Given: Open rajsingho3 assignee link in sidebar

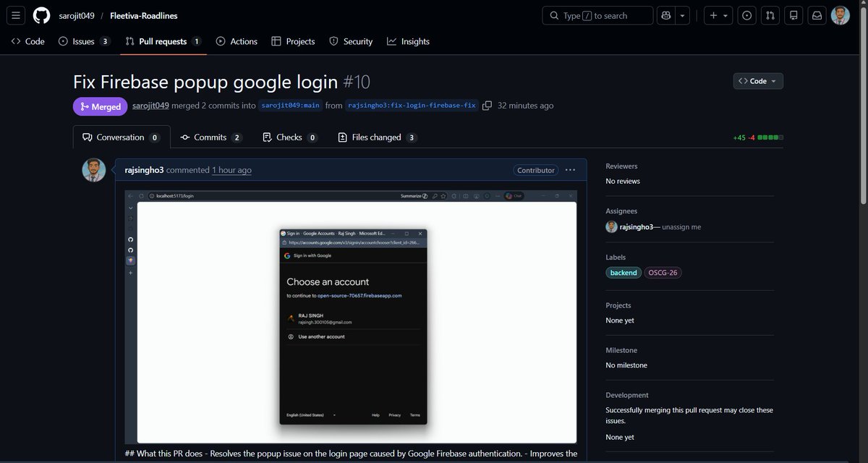Looking at the screenshot, I should [x=637, y=226].
